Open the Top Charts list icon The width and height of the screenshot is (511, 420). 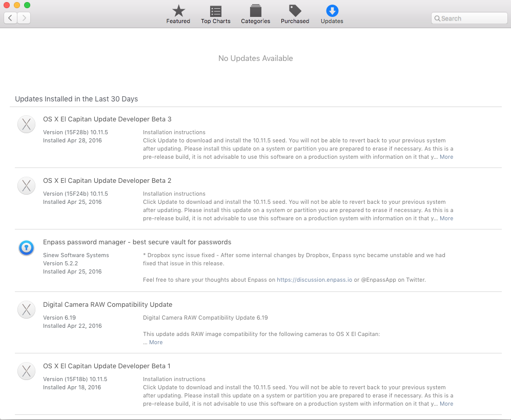(x=215, y=11)
